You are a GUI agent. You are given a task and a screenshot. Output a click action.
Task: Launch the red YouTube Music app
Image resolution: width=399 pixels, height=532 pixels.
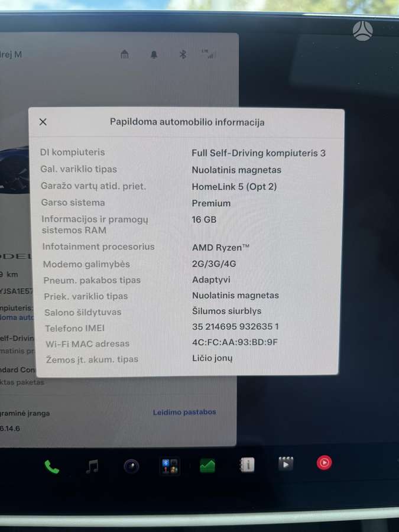(x=324, y=463)
